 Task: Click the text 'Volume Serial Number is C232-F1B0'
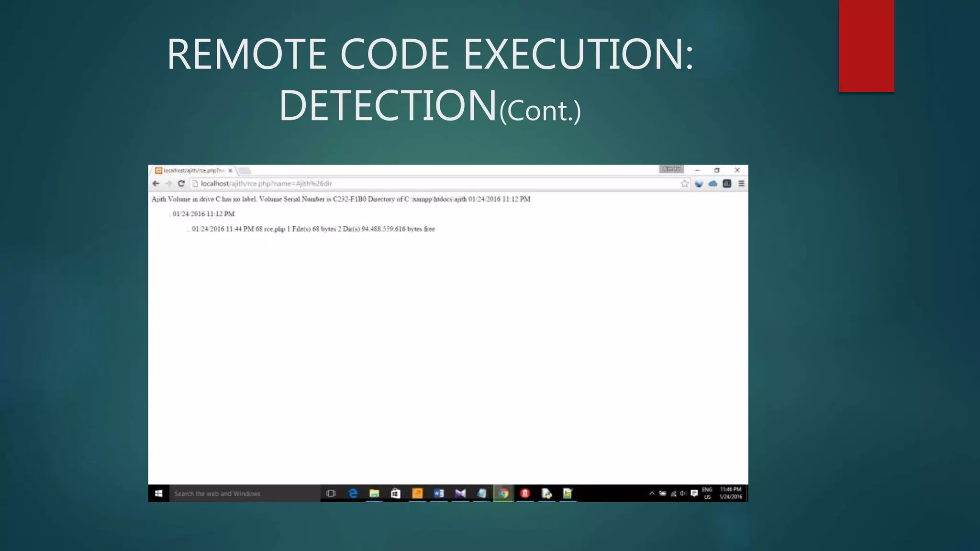point(312,199)
